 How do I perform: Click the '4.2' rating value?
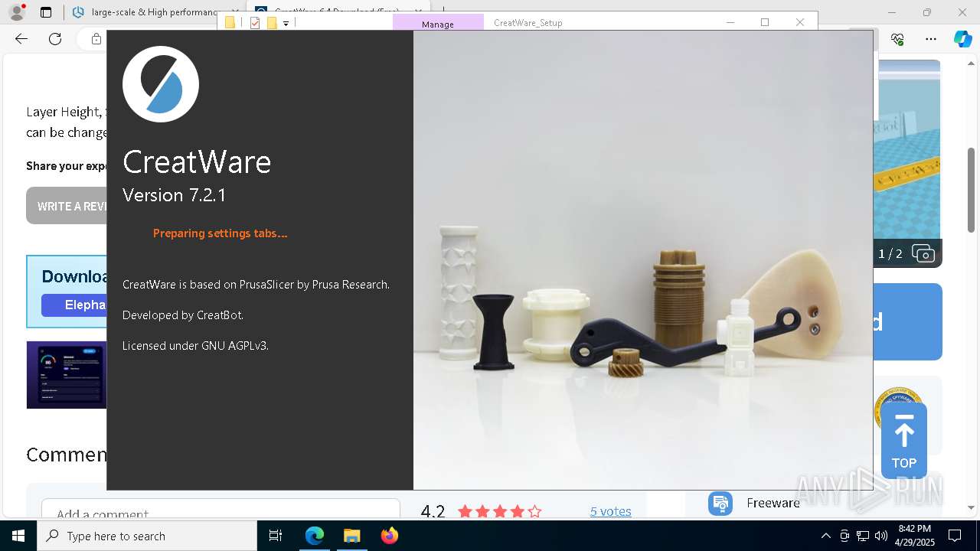433,511
